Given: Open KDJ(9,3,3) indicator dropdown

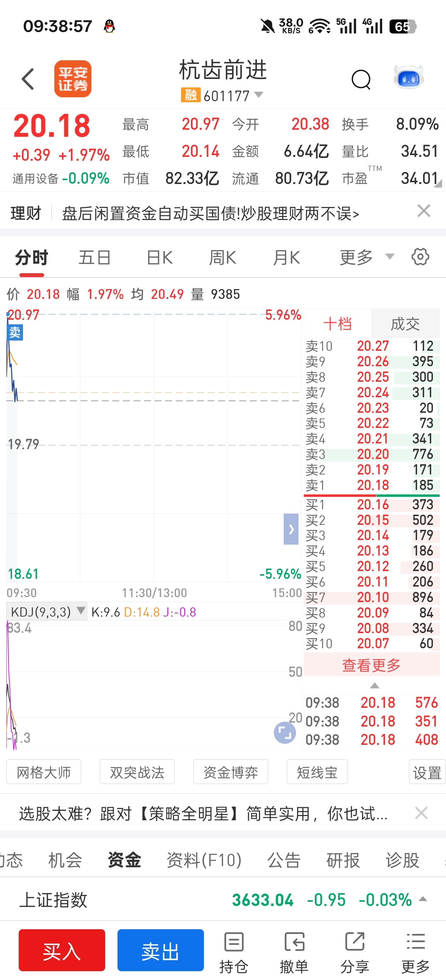Looking at the screenshot, I should (47, 612).
